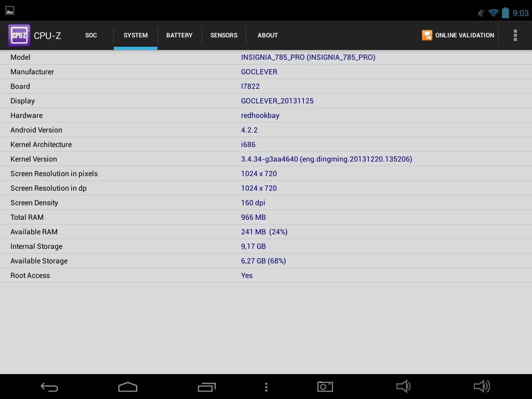Tap the navigation bar menu dots
Screen dimensions: 532x399
click(267, 387)
